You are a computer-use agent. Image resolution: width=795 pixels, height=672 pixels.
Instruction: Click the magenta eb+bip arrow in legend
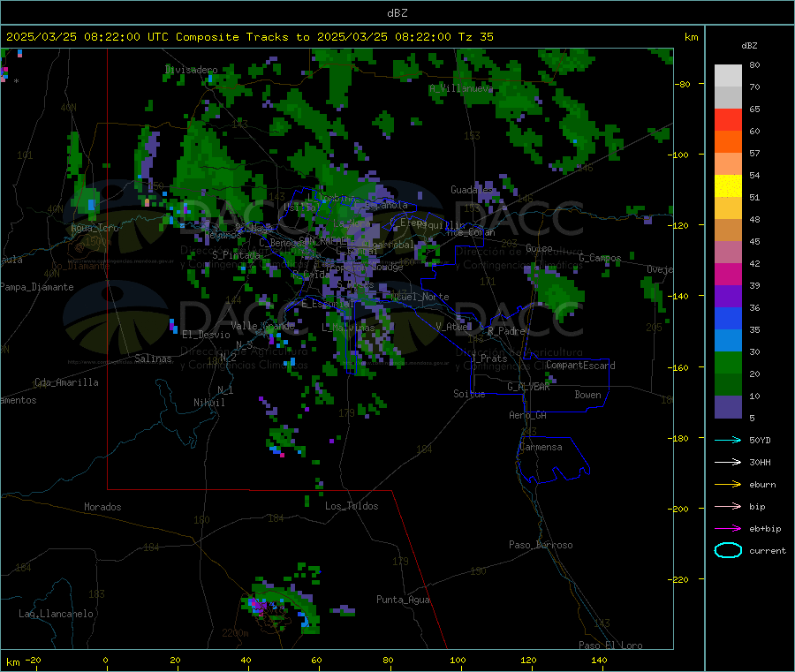[728, 529]
